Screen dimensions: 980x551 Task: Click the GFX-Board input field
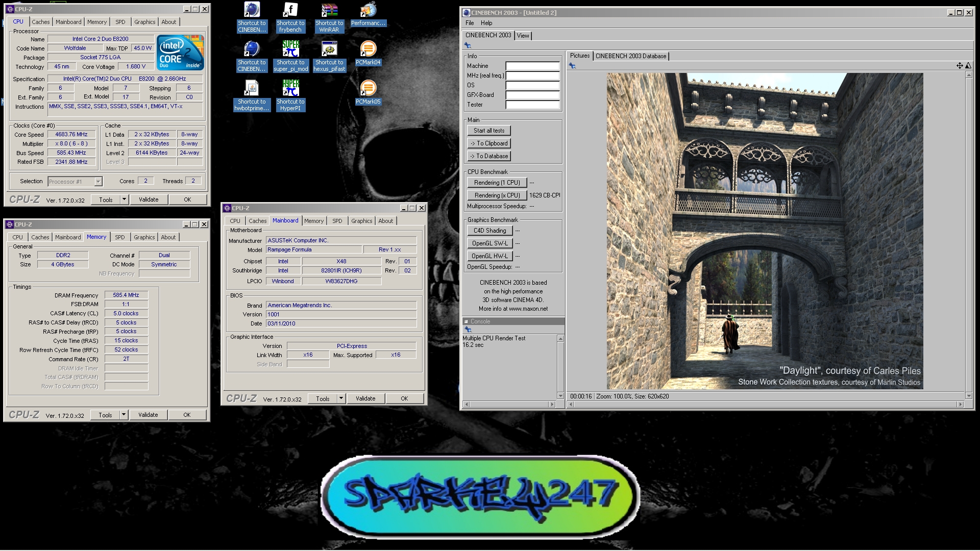(532, 95)
